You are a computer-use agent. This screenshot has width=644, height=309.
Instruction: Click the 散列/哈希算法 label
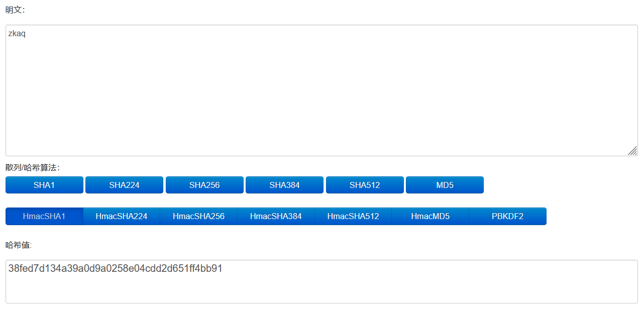33,167
